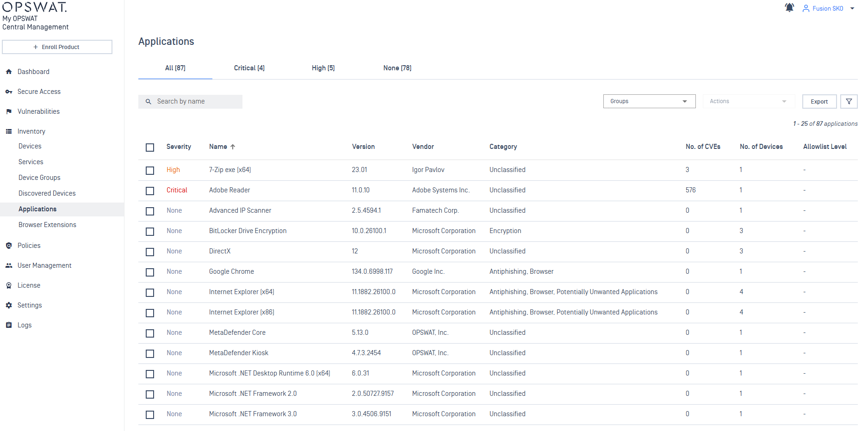Image resolution: width=868 pixels, height=431 pixels.
Task: Click the User Management people icon
Action: tap(9, 265)
